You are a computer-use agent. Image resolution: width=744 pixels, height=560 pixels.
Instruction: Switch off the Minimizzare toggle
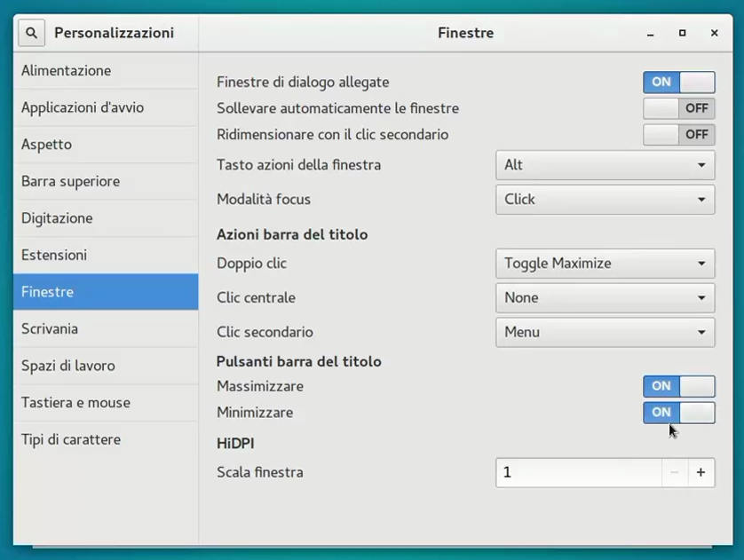[x=678, y=413]
